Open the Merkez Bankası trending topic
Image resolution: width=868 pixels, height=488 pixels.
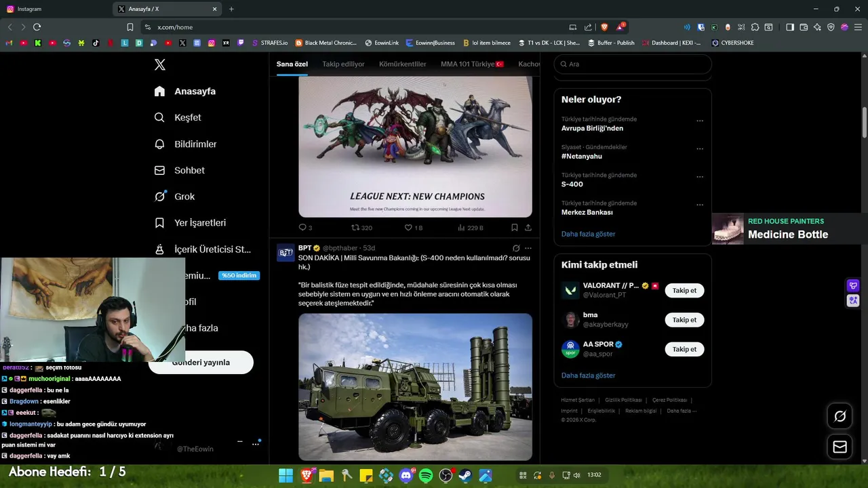587,212
